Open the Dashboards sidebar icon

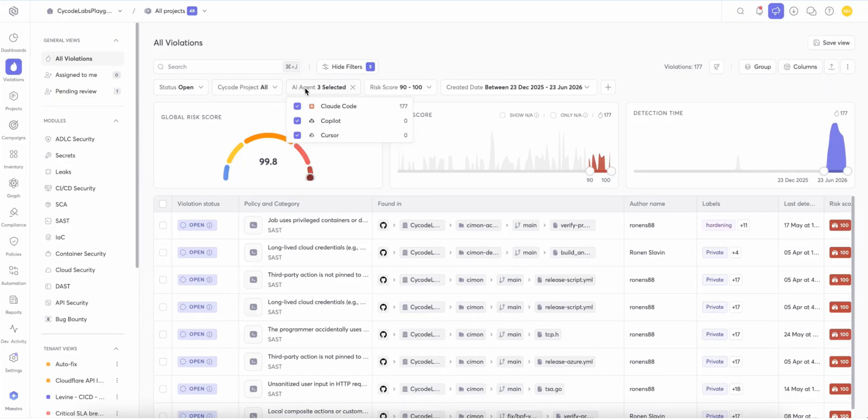pyautogui.click(x=14, y=42)
